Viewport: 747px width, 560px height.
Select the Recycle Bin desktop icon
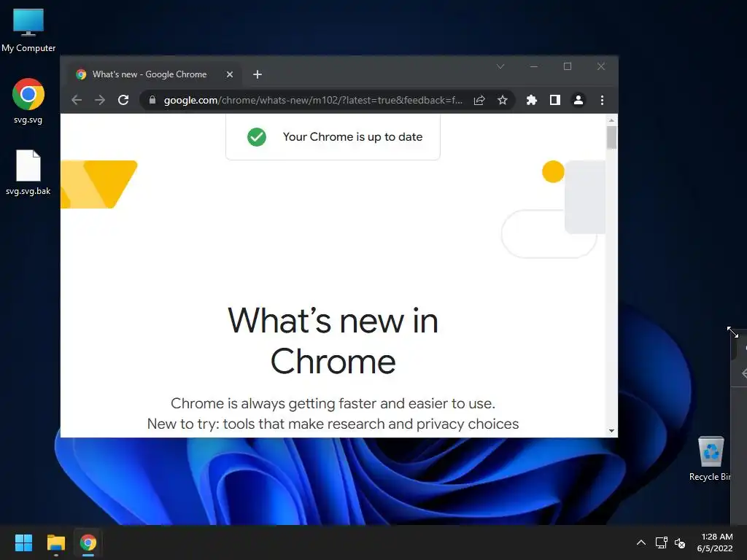[711, 459]
